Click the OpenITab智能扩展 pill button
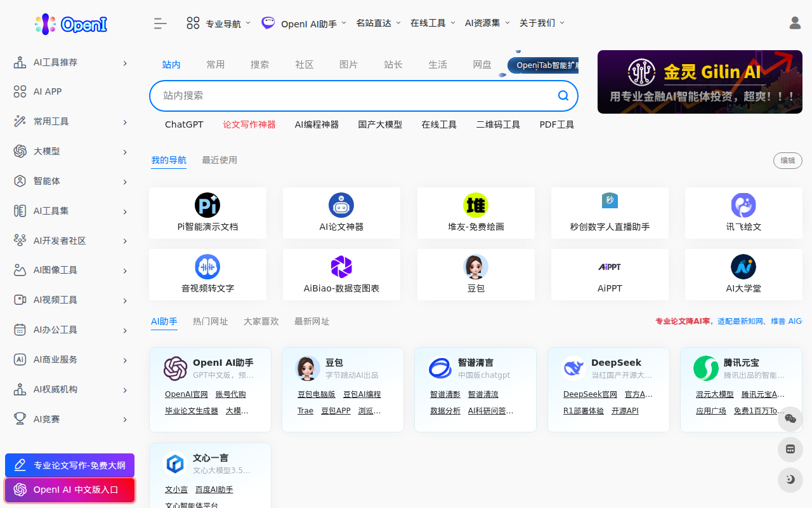The image size is (812, 508). pos(543,65)
